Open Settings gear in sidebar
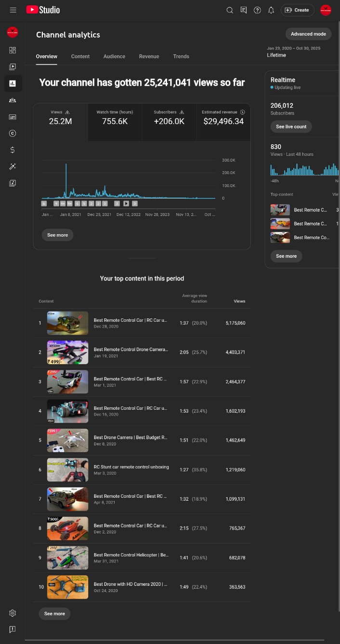 tap(13, 613)
